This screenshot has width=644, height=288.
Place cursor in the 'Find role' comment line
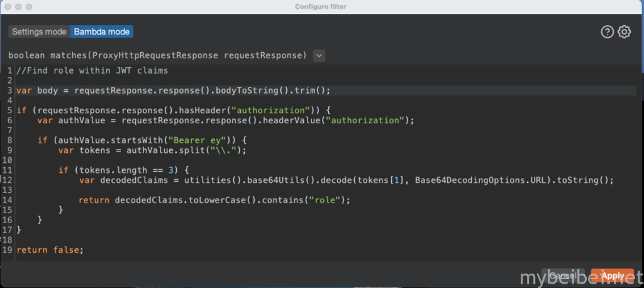[x=92, y=70]
